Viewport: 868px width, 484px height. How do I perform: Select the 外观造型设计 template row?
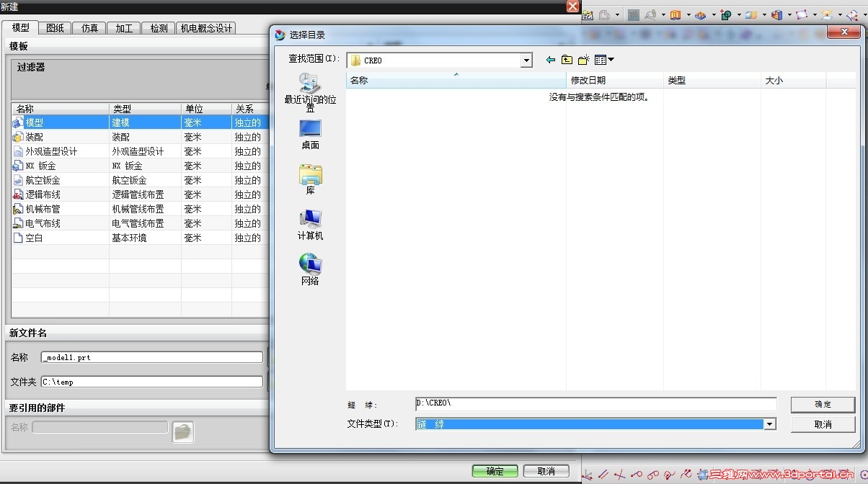[140, 151]
